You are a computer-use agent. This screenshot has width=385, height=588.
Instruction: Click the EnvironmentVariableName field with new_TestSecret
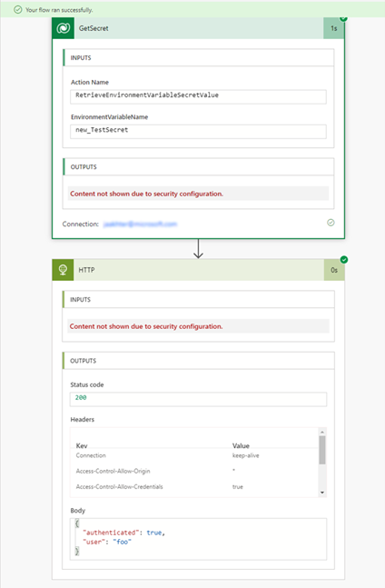point(198,131)
